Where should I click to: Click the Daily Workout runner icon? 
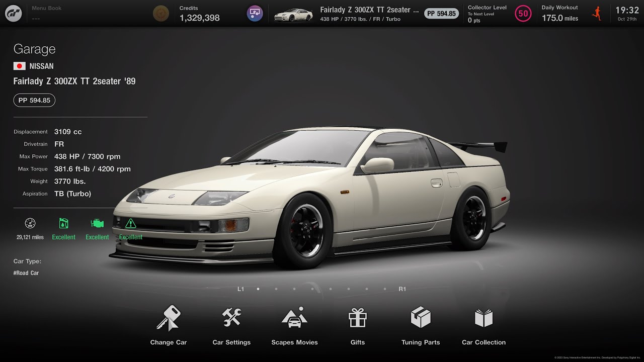[597, 13]
